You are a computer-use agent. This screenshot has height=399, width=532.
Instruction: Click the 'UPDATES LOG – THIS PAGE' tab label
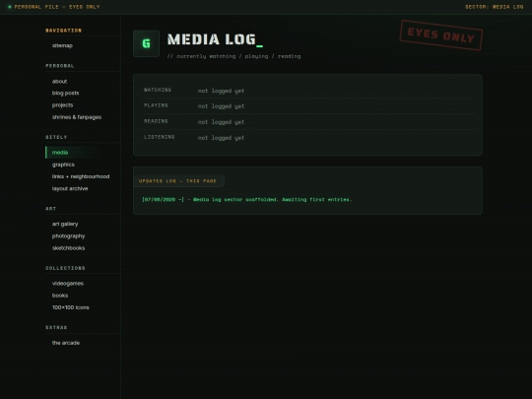pyautogui.click(x=177, y=181)
